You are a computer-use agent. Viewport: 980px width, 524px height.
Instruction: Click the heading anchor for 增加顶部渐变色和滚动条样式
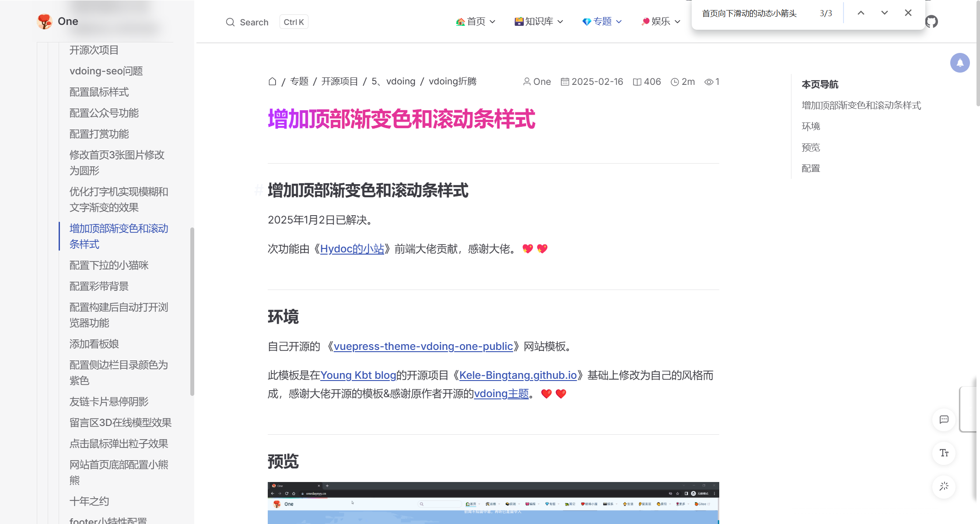click(x=259, y=190)
